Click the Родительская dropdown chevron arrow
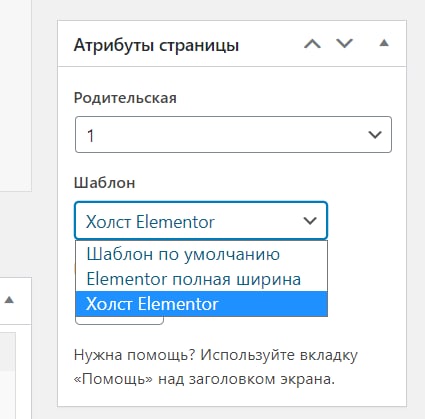 click(375, 135)
